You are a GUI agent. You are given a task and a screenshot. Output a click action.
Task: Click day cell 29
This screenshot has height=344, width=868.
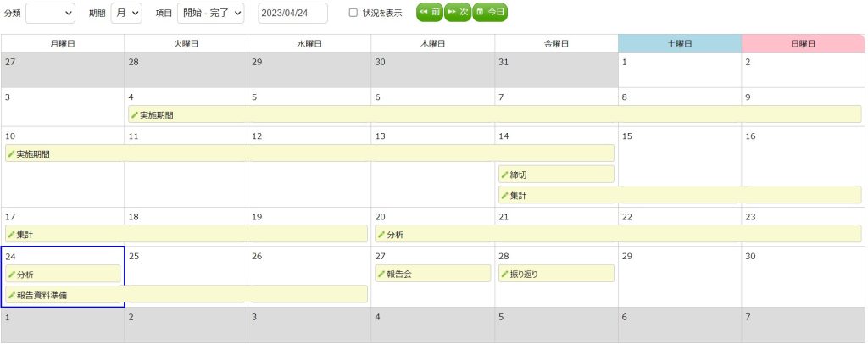coord(680,276)
